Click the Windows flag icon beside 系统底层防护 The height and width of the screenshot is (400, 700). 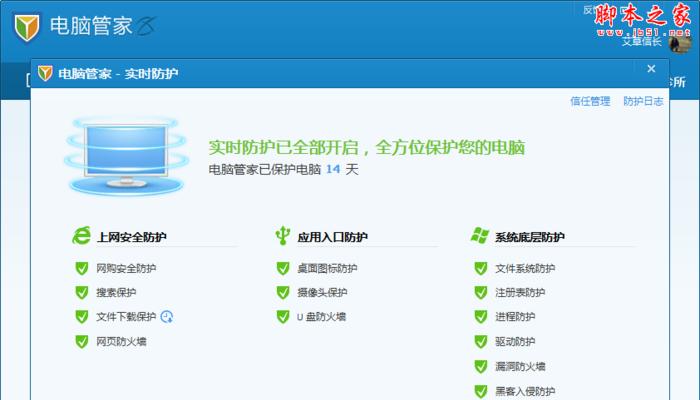[480, 235]
